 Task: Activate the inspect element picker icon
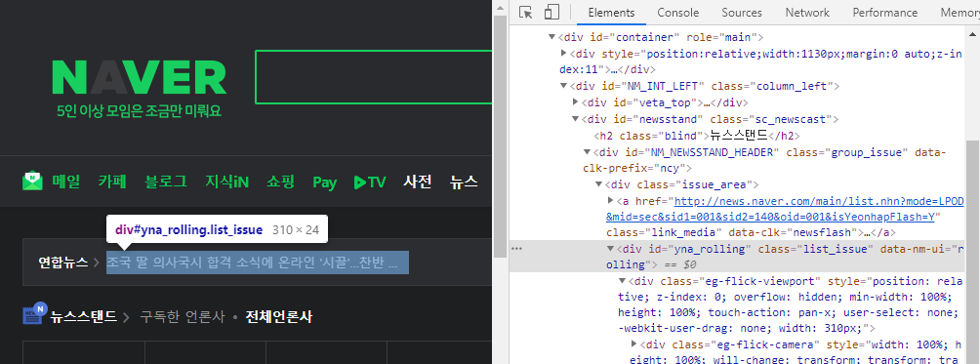[525, 13]
